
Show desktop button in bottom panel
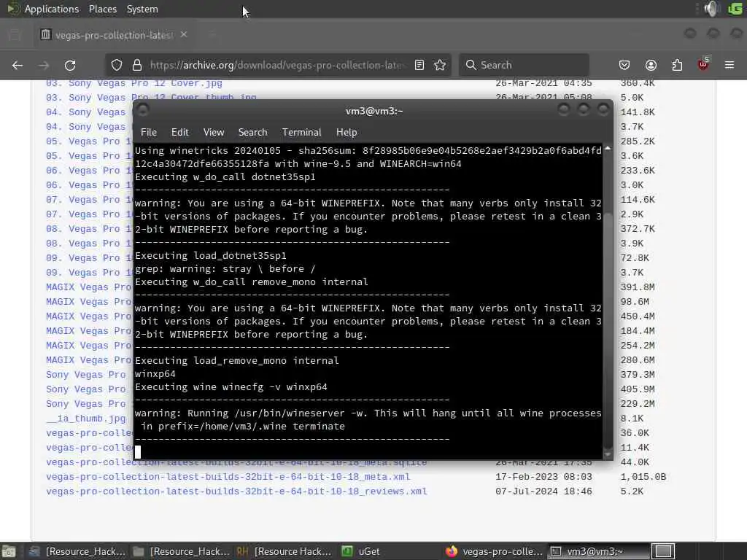(x=9, y=551)
